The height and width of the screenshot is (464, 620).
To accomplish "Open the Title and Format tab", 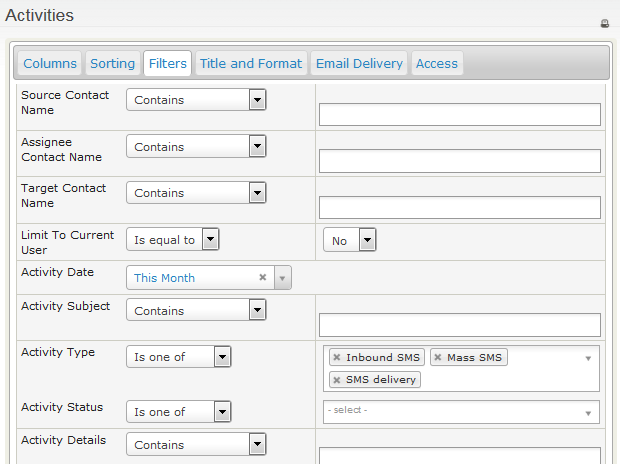I will click(250, 63).
